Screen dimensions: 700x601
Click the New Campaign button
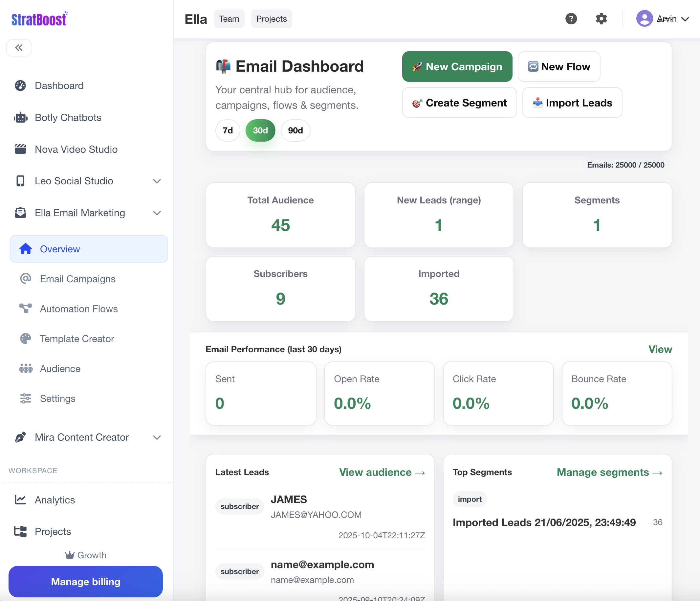coord(457,67)
